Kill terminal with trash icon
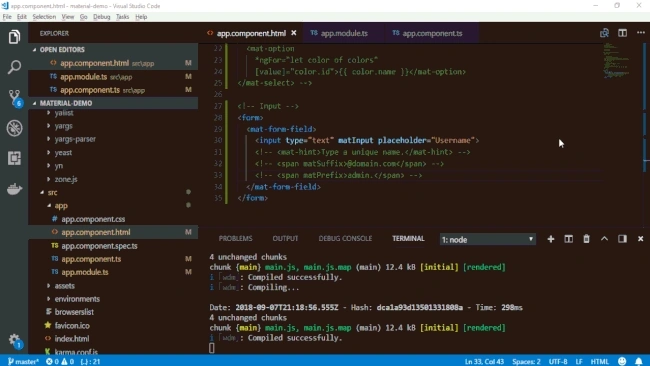The image size is (650, 366). 586,239
